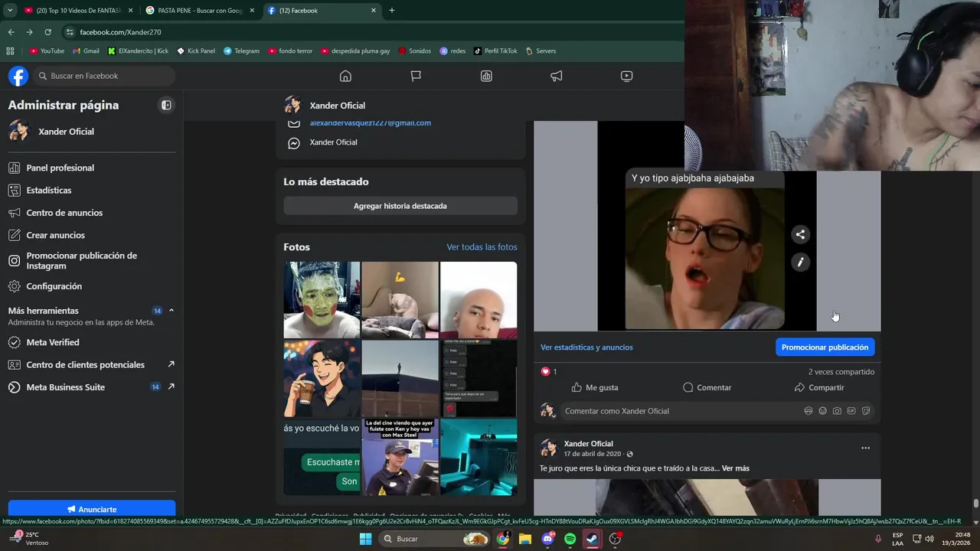Open image of woman with glasses

coord(704,259)
